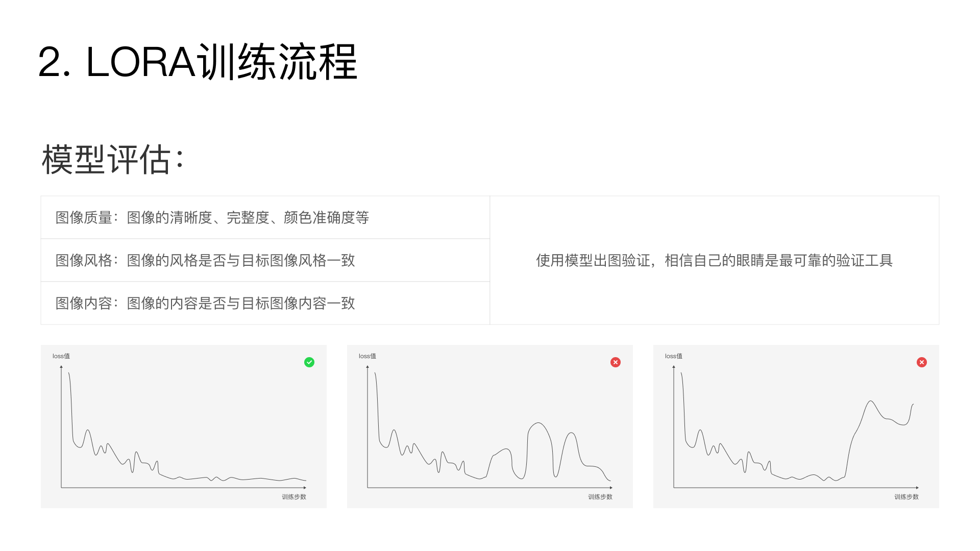Viewport: 980px width, 551px height.
Task: Select the middle loss chart thumbnail
Action: (489, 427)
